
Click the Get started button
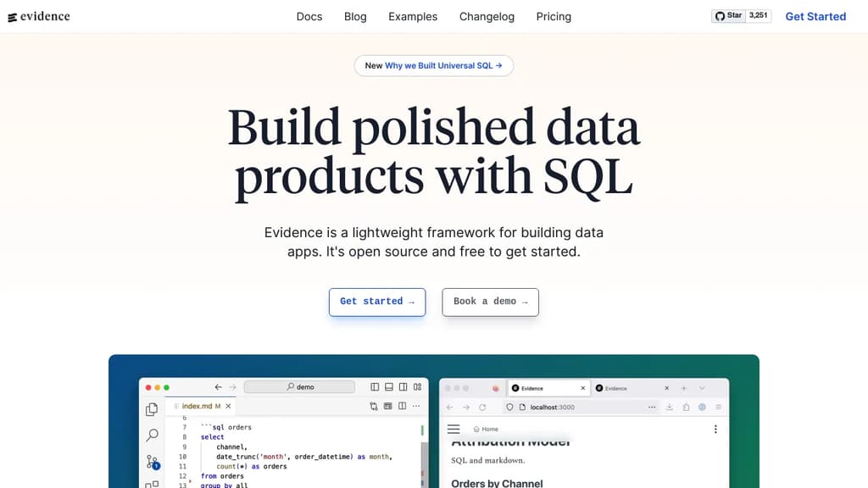(x=376, y=302)
